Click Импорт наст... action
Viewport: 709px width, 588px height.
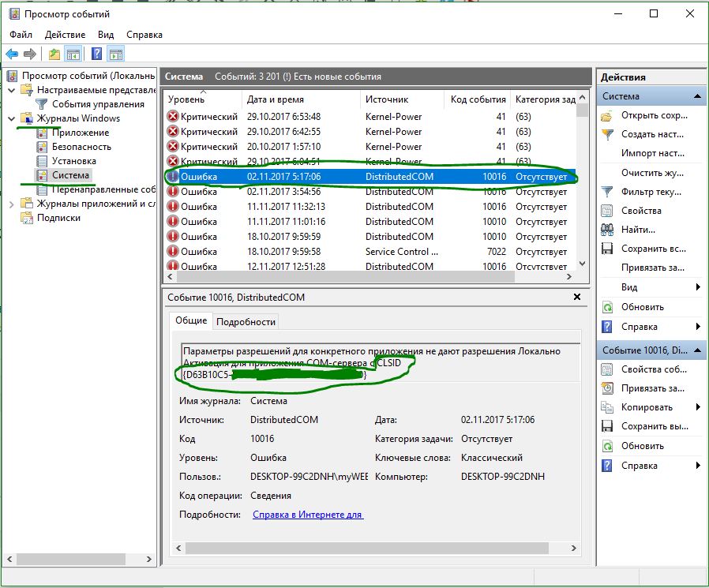click(653, 153)
